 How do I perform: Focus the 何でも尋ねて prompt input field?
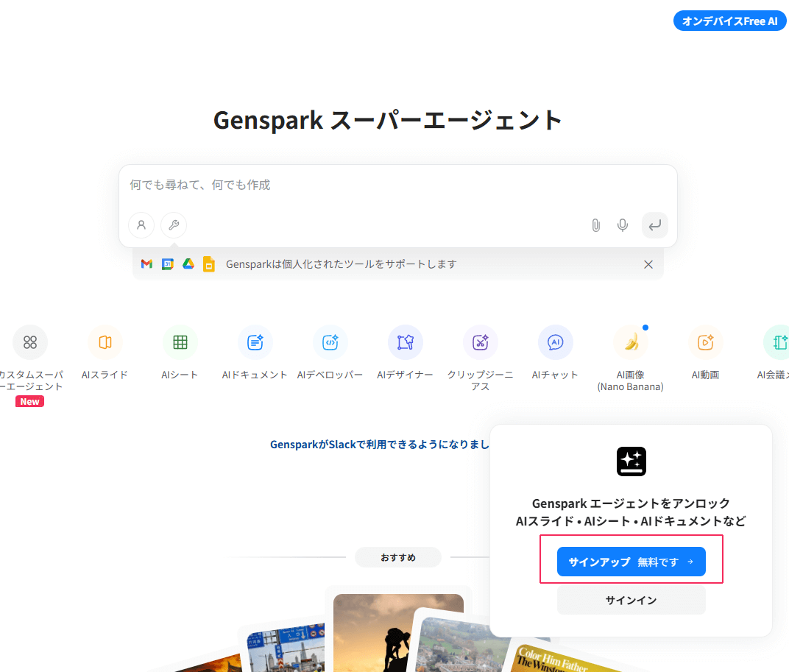pyautogui.click(x=397, y=185)
